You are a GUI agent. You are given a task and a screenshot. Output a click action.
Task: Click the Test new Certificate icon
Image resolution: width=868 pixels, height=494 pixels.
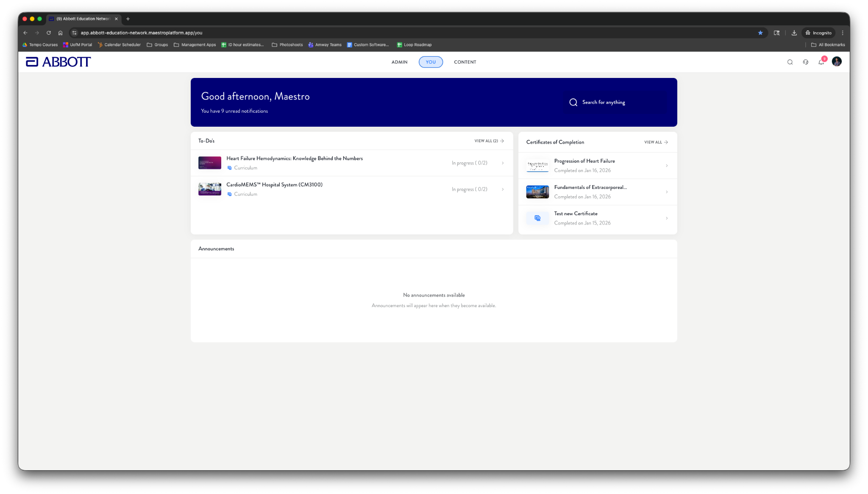click(x=537, y=218)
